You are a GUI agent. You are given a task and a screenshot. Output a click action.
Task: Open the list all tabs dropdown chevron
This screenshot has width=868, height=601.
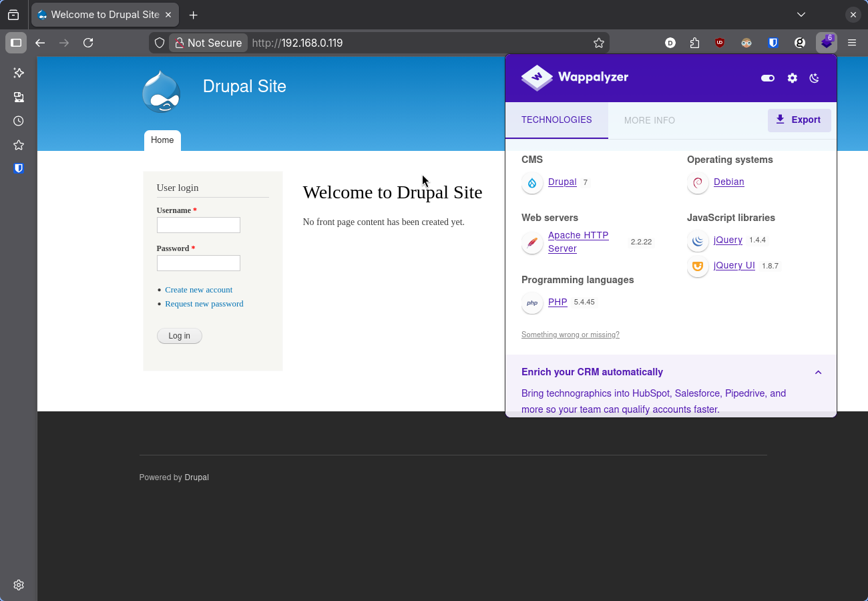point(801,14)
